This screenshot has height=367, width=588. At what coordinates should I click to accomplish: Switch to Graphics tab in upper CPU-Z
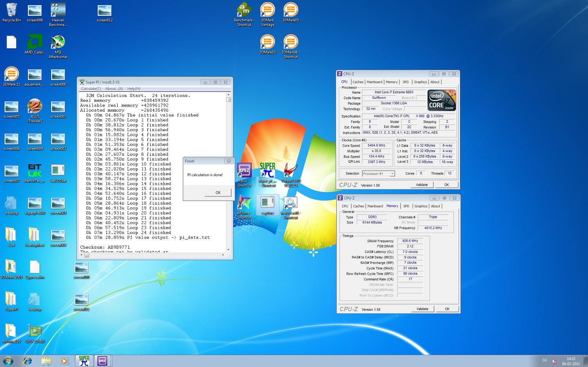[x=420, y=82]
